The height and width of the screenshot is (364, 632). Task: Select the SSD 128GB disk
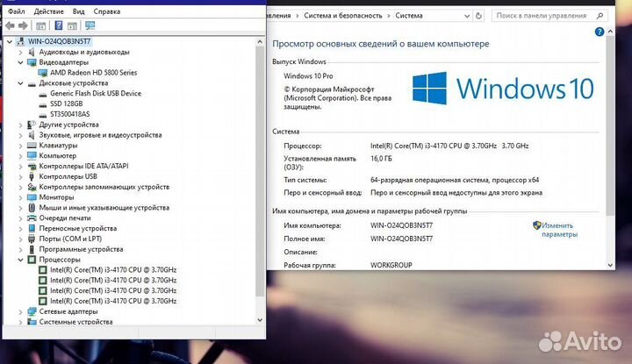66,103
